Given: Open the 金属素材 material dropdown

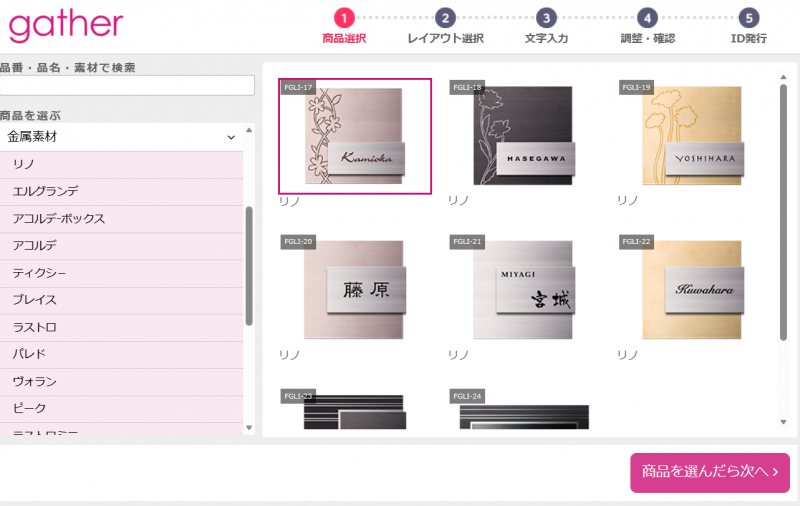Looking at the screenshot, I should point(121,137).
